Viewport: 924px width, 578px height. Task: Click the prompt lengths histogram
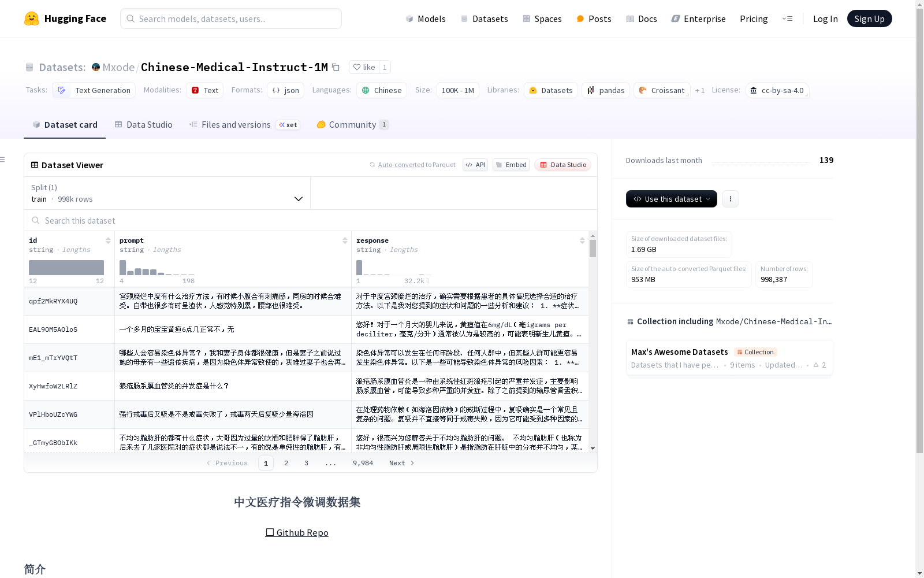(x=157, y=268)
